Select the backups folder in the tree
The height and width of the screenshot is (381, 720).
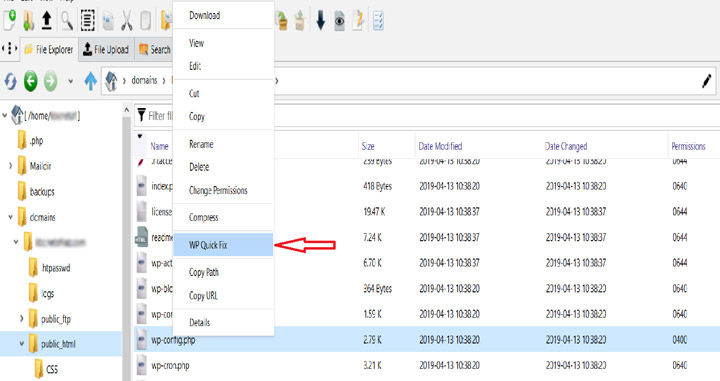pos(42,191)
